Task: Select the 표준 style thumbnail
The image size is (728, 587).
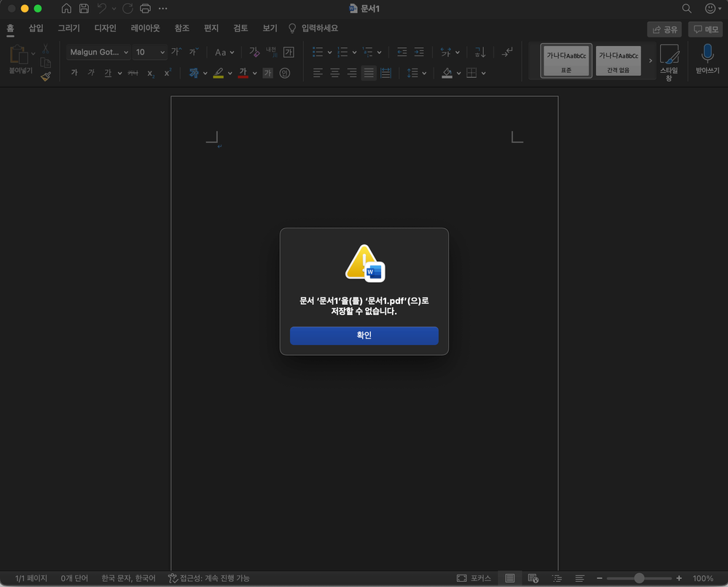Action: pos(566,61)
